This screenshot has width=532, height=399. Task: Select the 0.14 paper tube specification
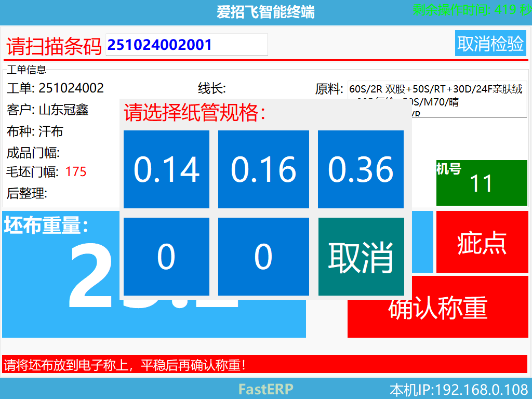[x=166, y=169]
